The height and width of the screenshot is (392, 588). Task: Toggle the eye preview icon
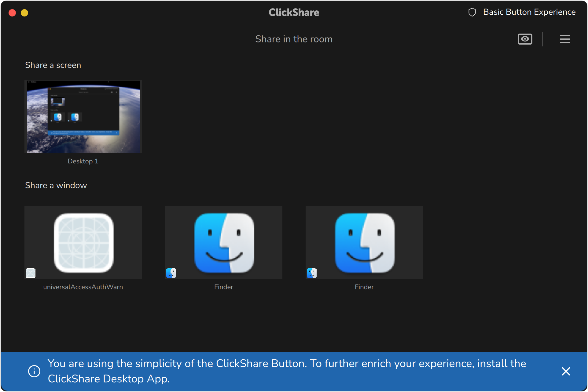(525, 39)
